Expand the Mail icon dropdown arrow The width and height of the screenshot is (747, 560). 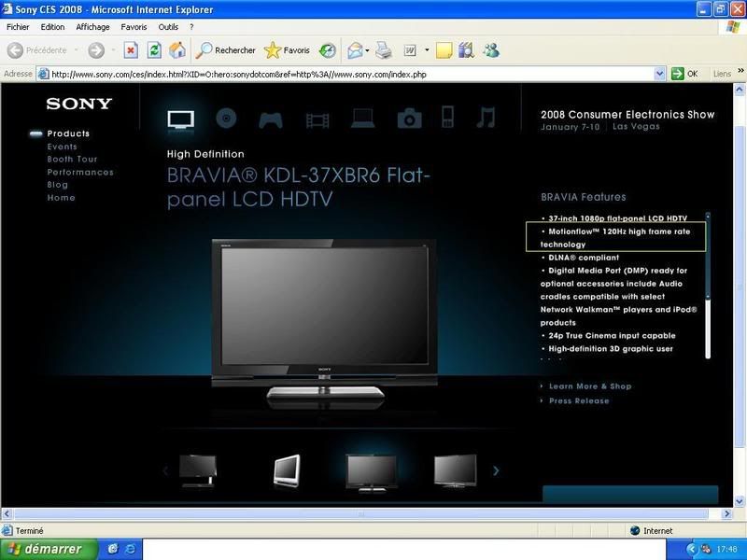coord(367,50)
